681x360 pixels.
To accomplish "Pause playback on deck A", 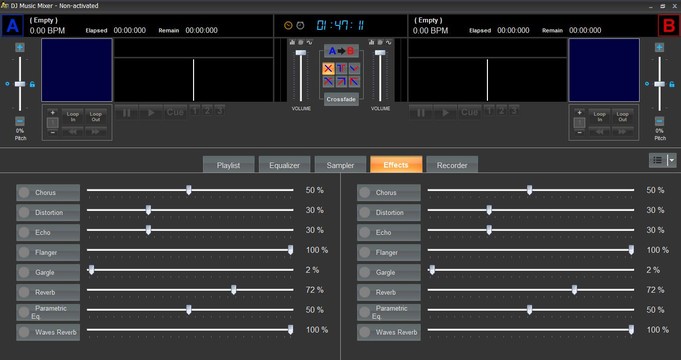I will (x=127, y=112).
